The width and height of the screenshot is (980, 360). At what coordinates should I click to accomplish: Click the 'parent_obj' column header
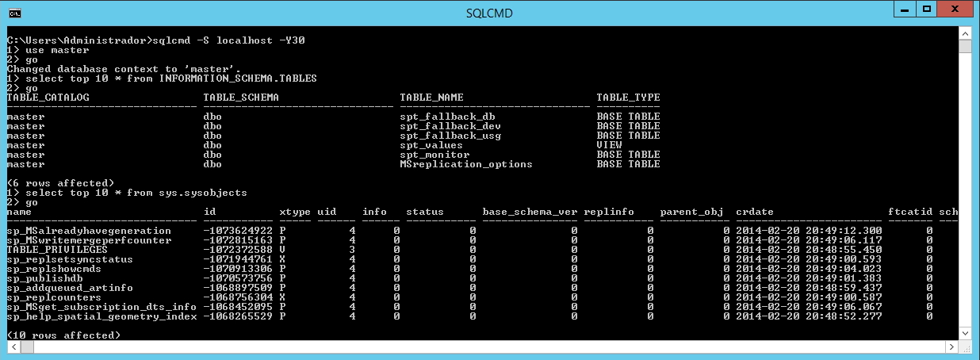coord(692,212)
